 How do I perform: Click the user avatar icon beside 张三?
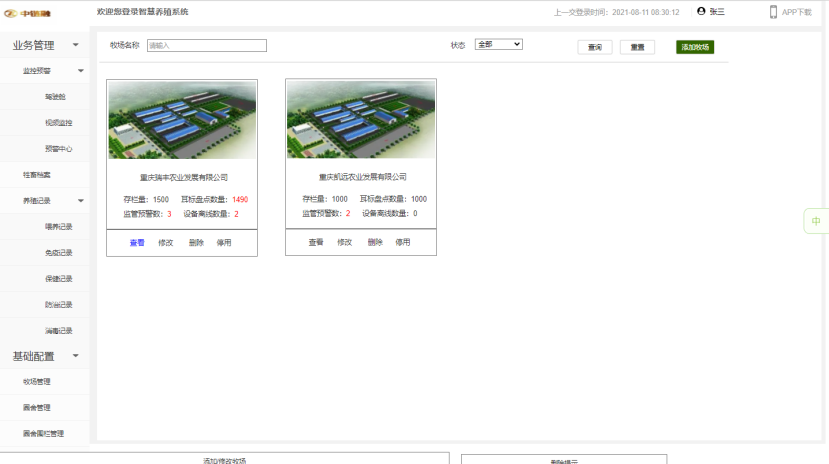pos(701,11)
